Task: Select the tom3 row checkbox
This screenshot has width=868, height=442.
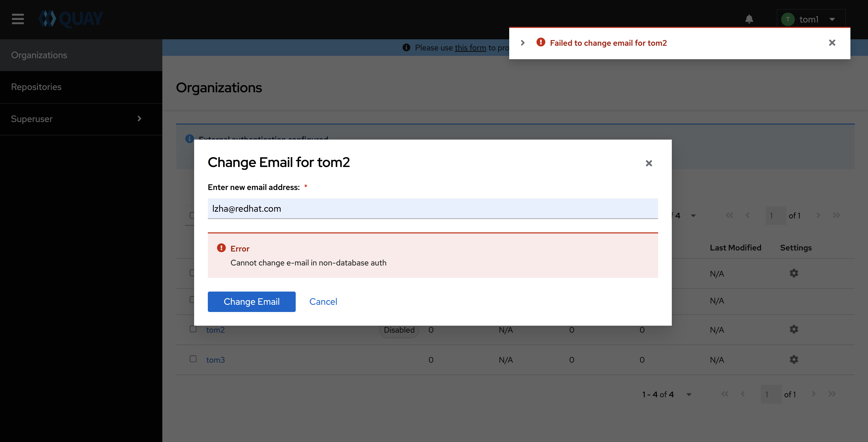Action: 193,359
